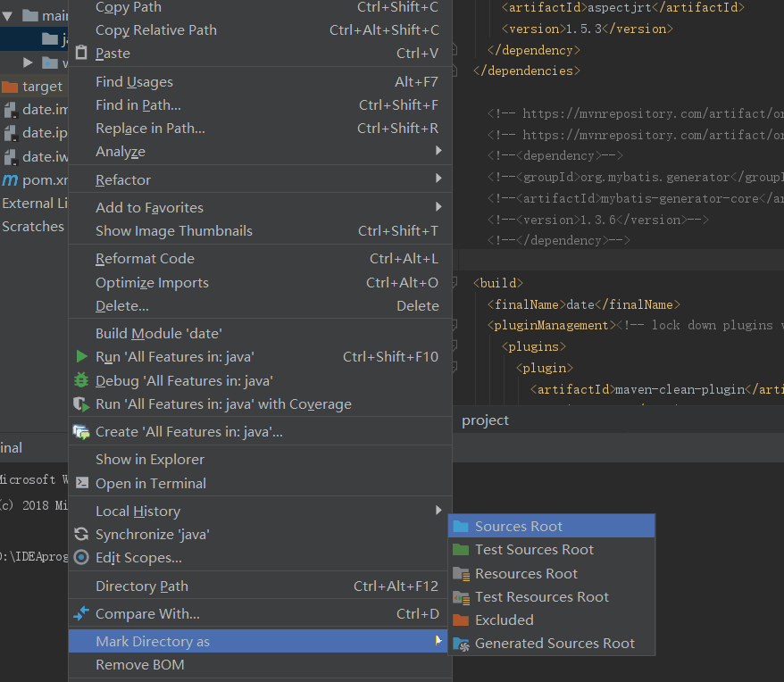Open the Local History submenu arrow

tap(438, 510)
